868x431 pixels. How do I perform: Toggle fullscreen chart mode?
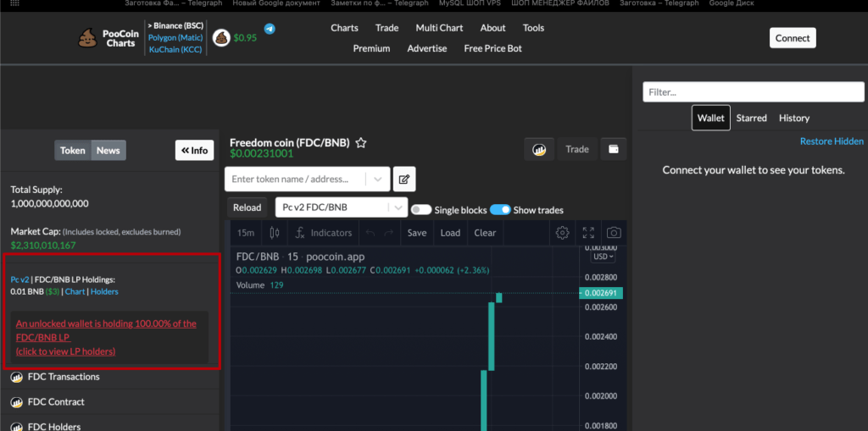588,233
